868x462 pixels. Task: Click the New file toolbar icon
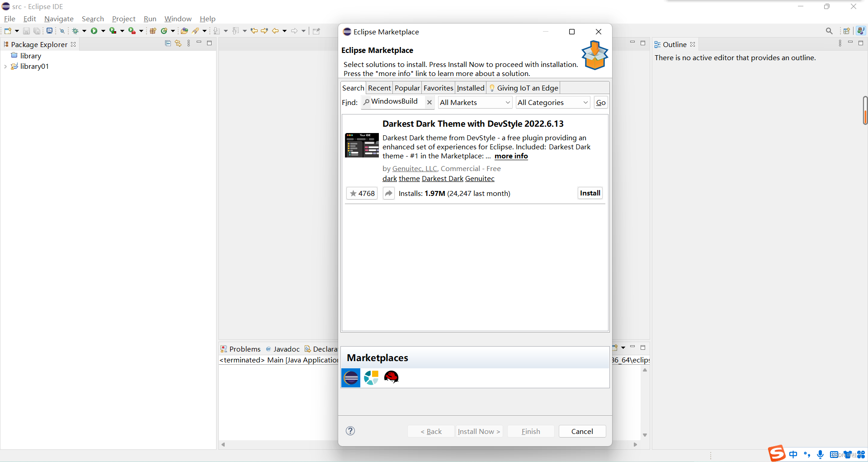8,31
